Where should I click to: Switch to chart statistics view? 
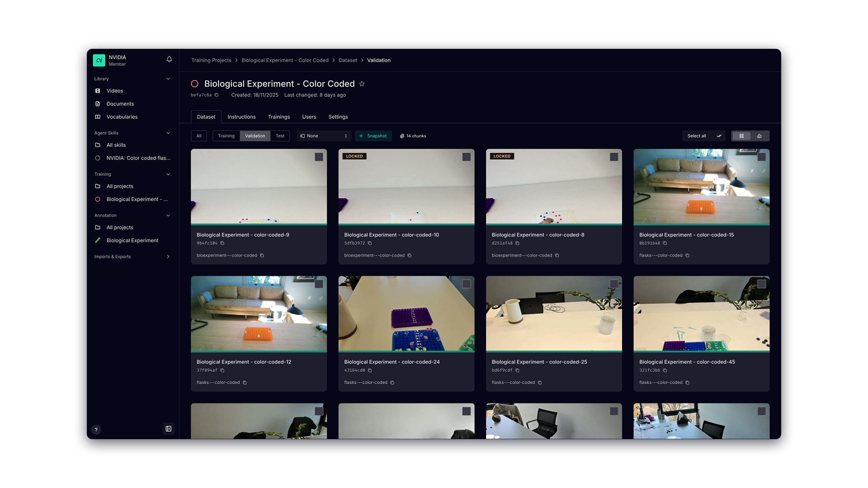coord(759,136)
